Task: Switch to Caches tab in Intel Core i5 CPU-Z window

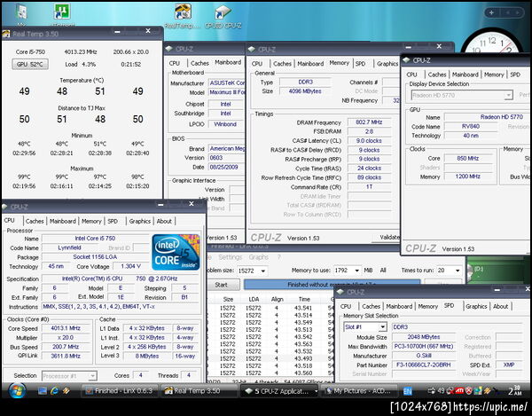Action: [35, 221]
